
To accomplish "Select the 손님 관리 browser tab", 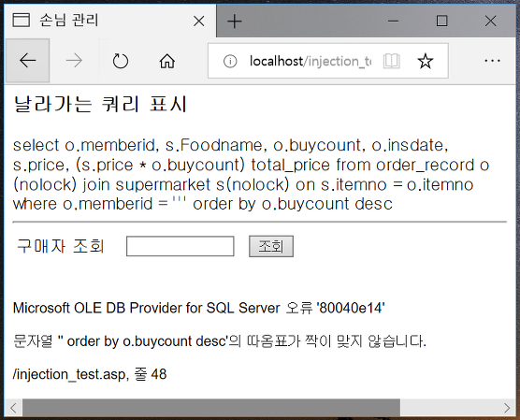I will [109, 21].
